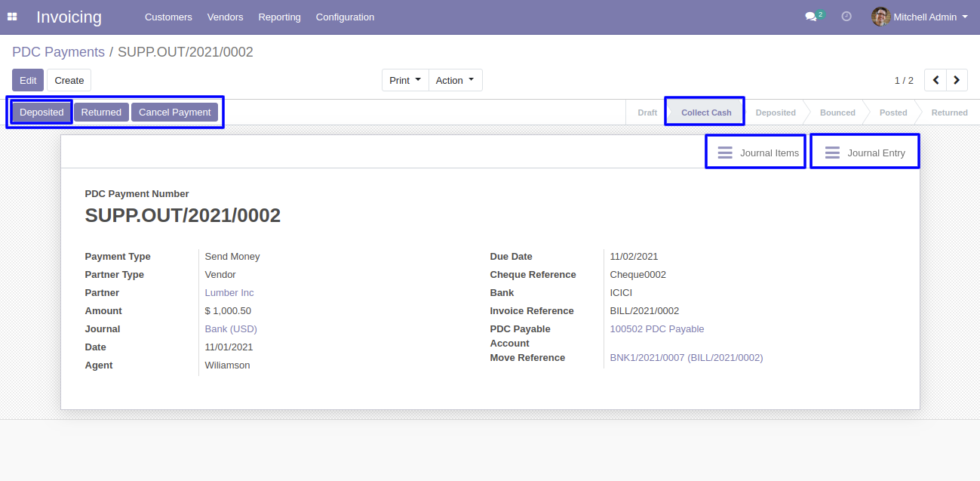
Task: Click the Edit button
Action: (x=28, y=80)
